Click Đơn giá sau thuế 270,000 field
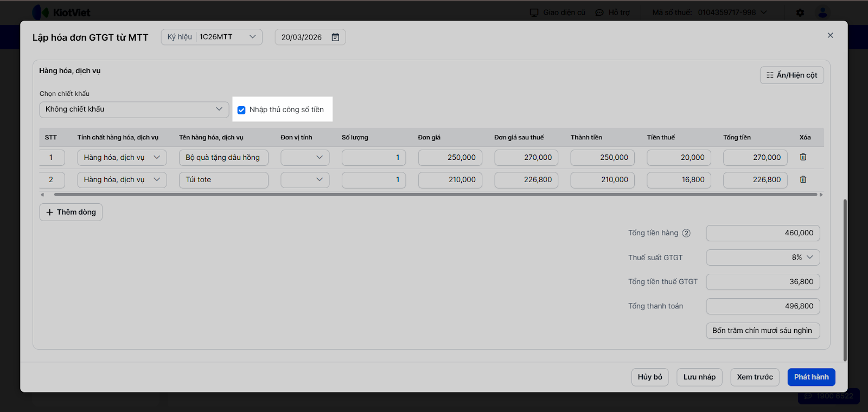This screenshot has width=868, height=412. [526, 158]
